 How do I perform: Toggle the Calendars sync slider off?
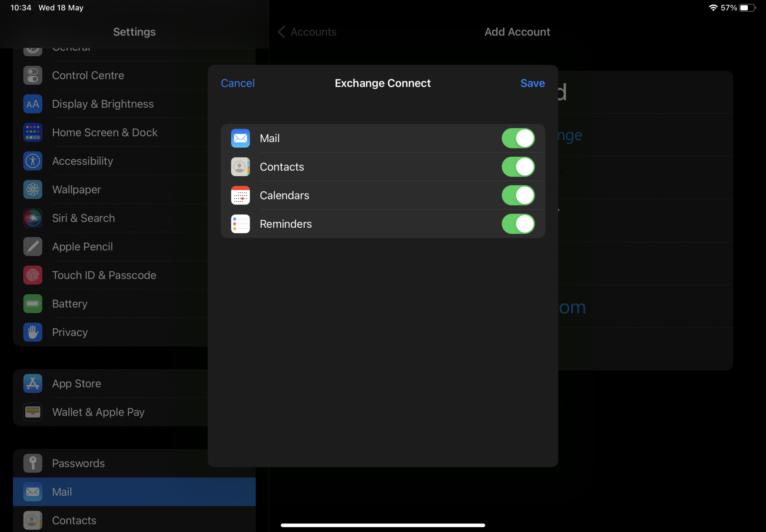(x=518, y=195)
